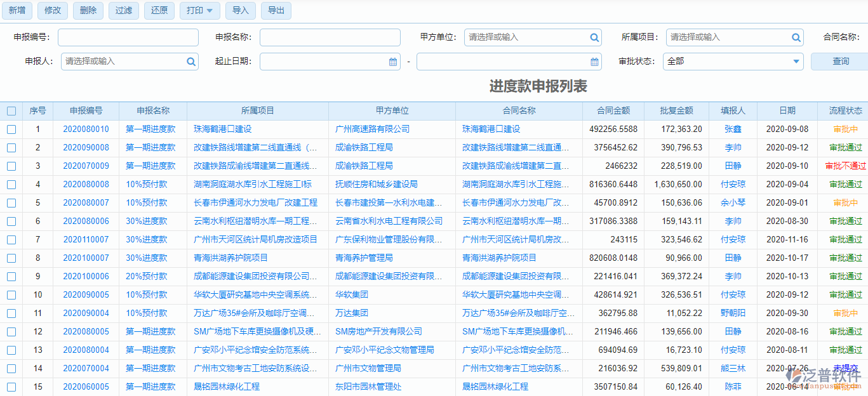Viewport: 868px width, 396px height.
Task: Click the 过滤 button
Action: (124, 11)
